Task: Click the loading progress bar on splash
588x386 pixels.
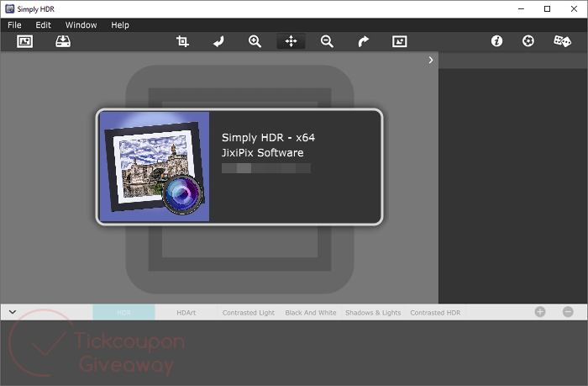Action: (x=266, y=168)
